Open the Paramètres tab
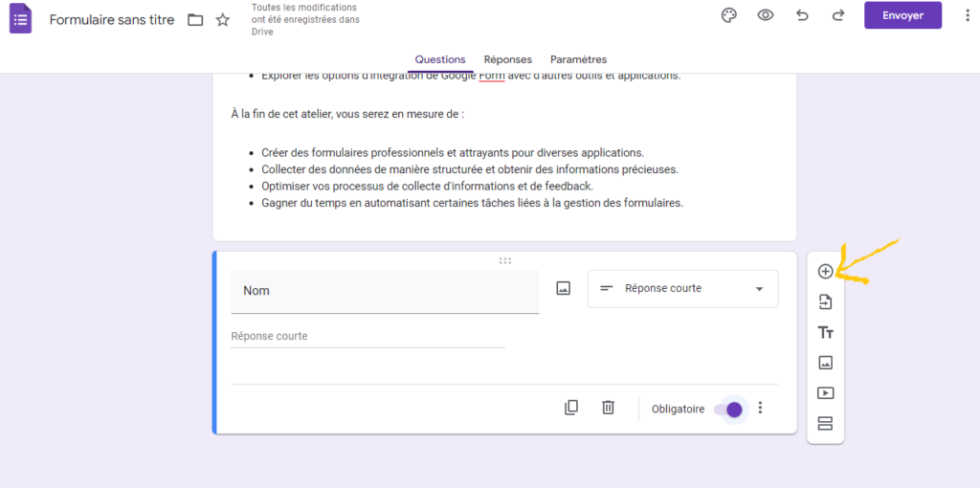The height and width of the screenshot is (488, 980). pos(578,60)
